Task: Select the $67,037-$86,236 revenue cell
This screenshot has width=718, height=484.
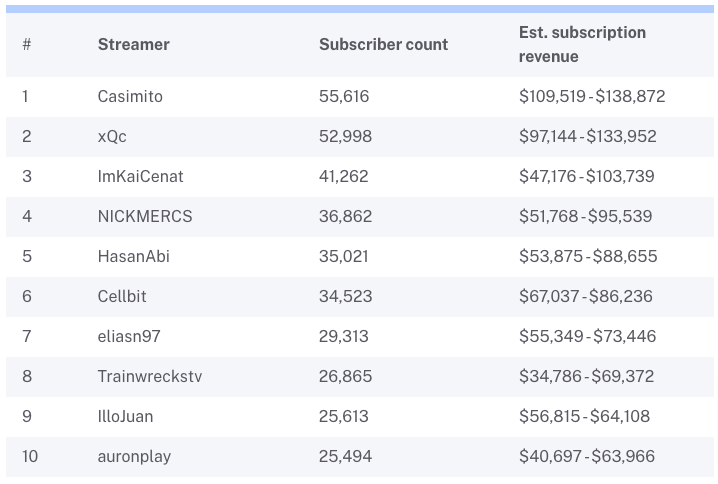Action: click(586, 297)
